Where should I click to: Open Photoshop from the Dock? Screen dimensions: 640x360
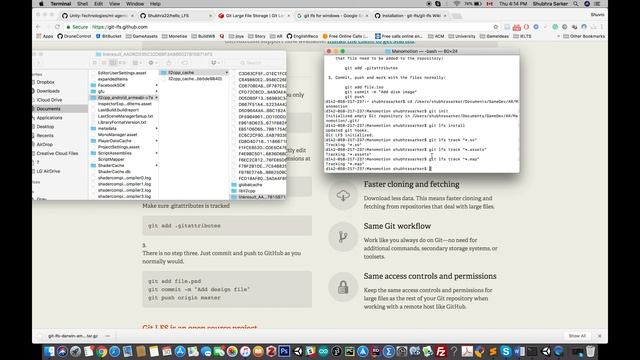[x=284, y=351]
